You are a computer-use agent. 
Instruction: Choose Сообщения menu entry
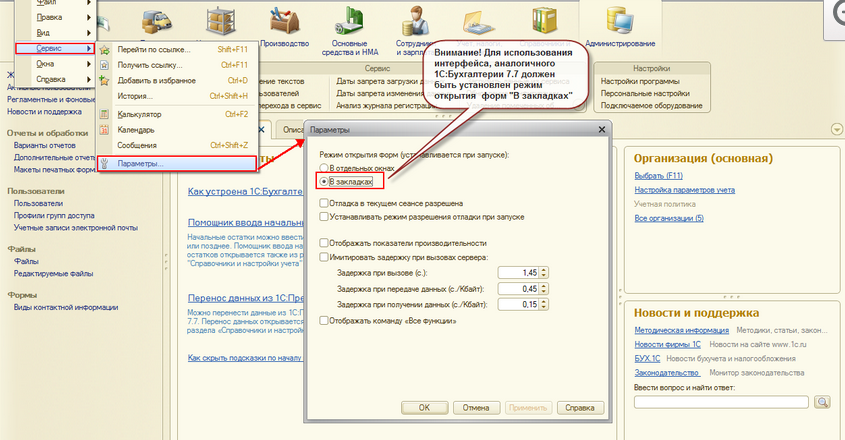point(178,145)
